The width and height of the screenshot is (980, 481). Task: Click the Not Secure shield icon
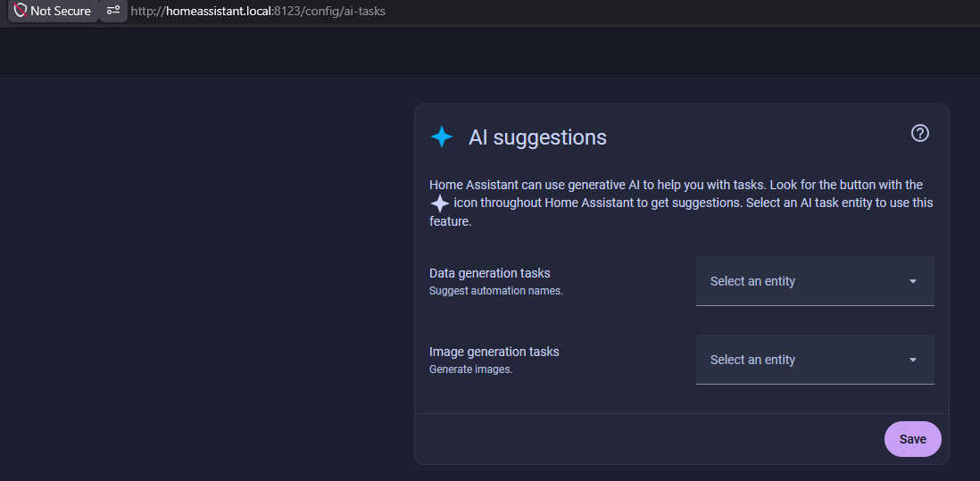[x=21, y=11]
